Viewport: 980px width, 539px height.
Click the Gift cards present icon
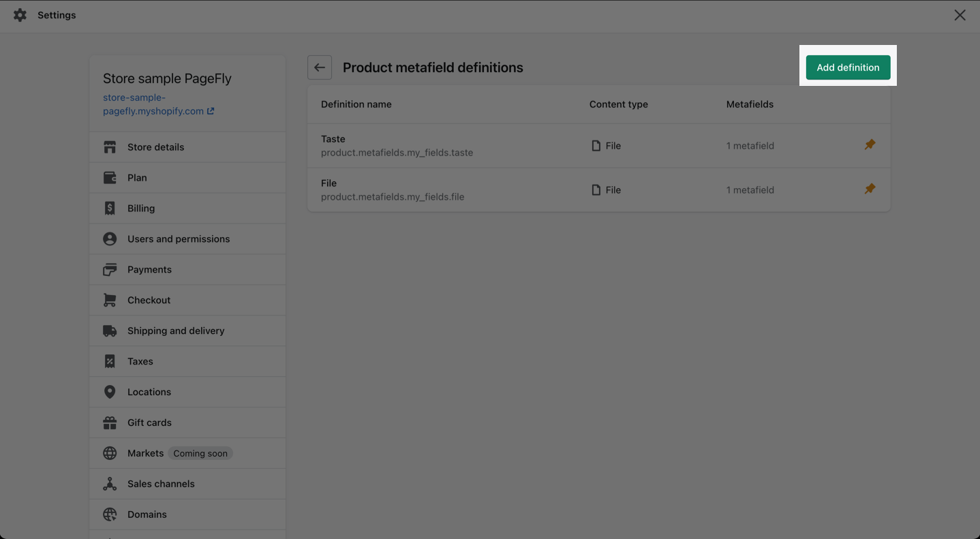[110, 422]
